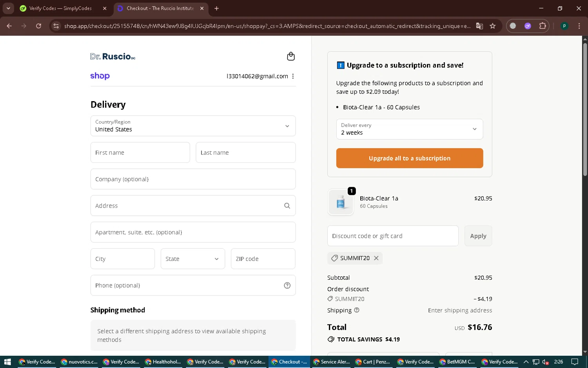This screenshot has width=588, height=368.
Task: Select the Checkout - The Ruscio Institute tab
Action: pos(160,8)
